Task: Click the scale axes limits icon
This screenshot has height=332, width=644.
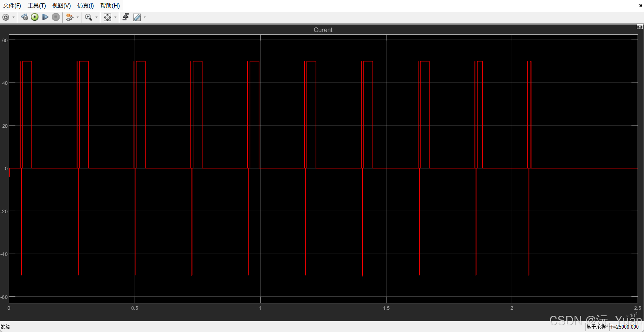Action: (x=107, y=17)
